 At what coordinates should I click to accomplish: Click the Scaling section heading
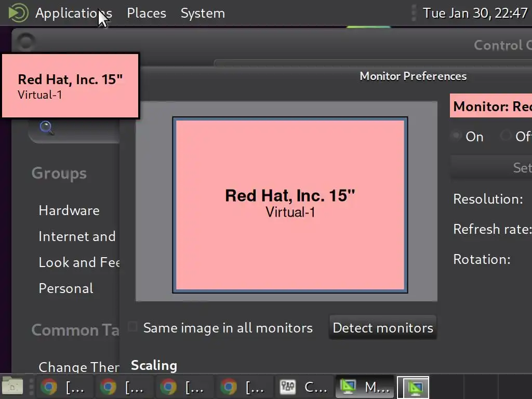[x=154, y=365]
